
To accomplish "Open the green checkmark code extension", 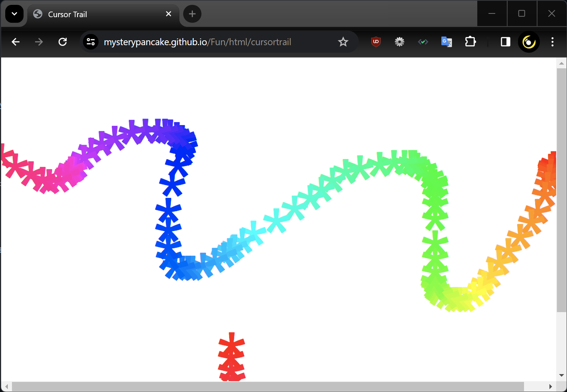I will pyautogui.click(x=423, y=42).
